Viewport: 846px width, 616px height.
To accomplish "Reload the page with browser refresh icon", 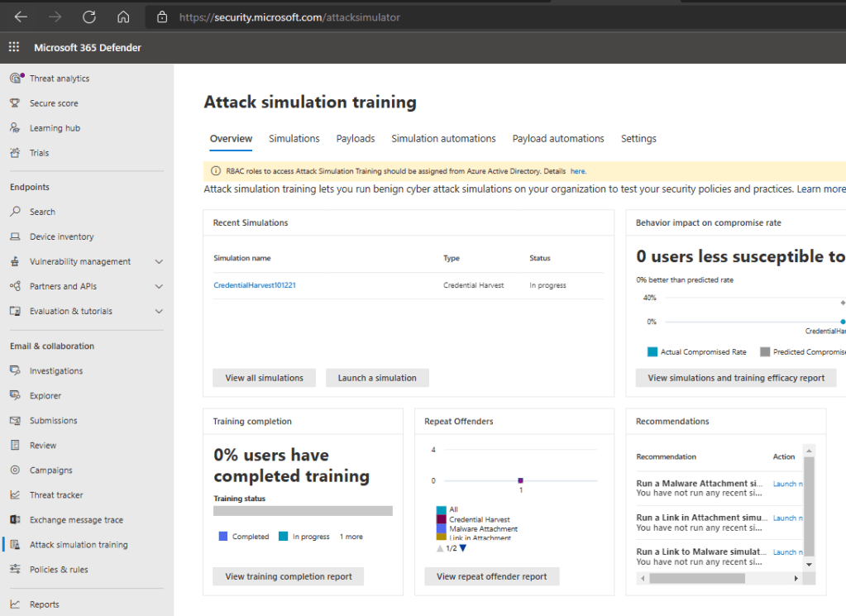I will (89, 17).
